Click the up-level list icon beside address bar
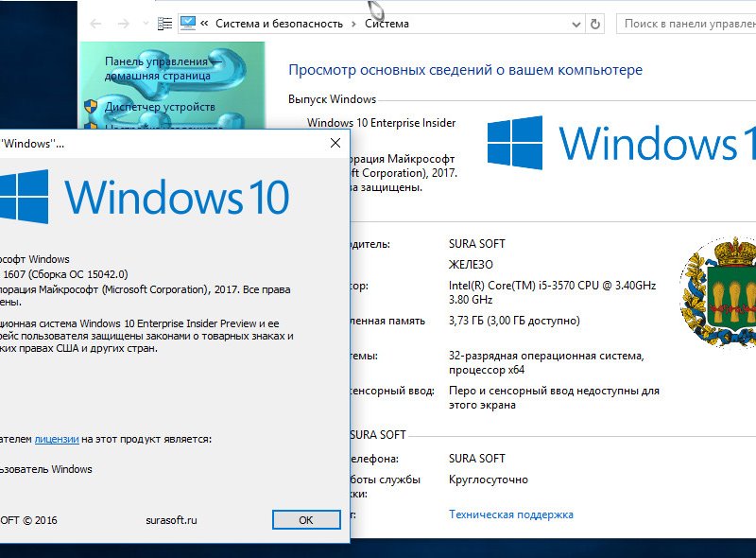 pyautogui.click(x=164, y=24)
